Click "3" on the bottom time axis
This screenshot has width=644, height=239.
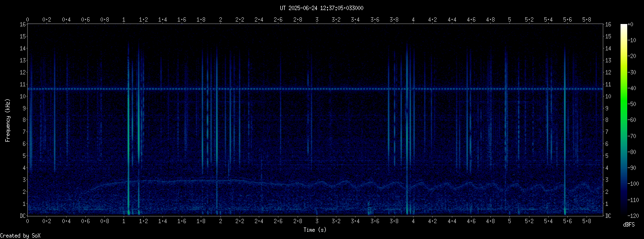click(317, 221)
